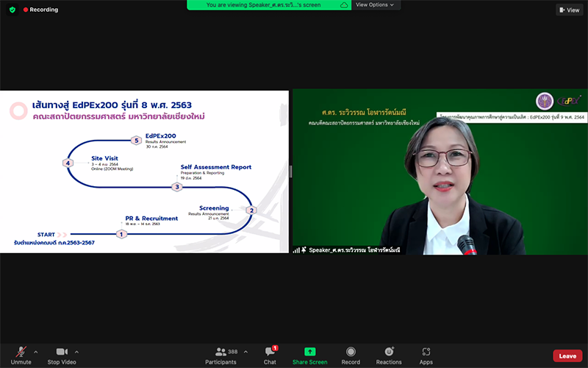Expand video settings arrow next to Stop Video

click(76, 352)
